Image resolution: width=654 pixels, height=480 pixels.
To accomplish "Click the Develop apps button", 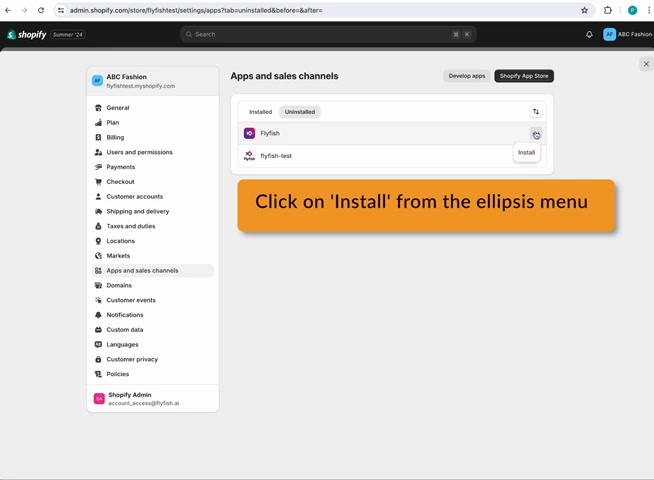I will (466, 76).
